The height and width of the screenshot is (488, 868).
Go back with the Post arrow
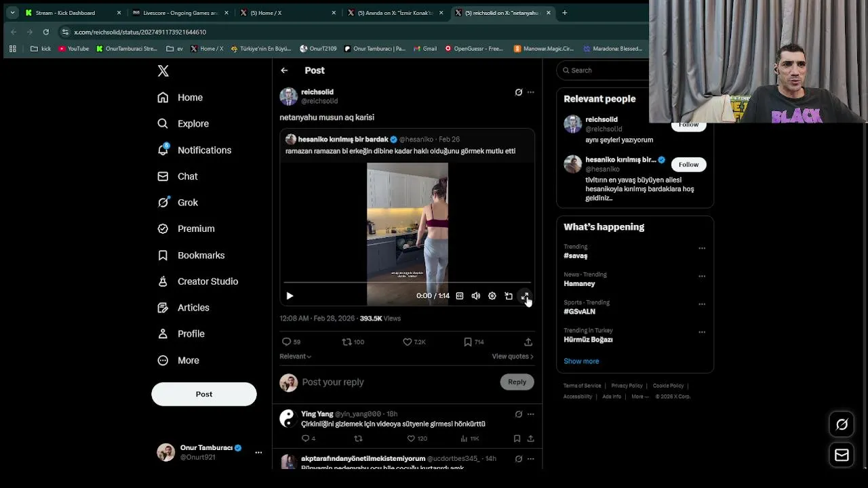point(284,70)
